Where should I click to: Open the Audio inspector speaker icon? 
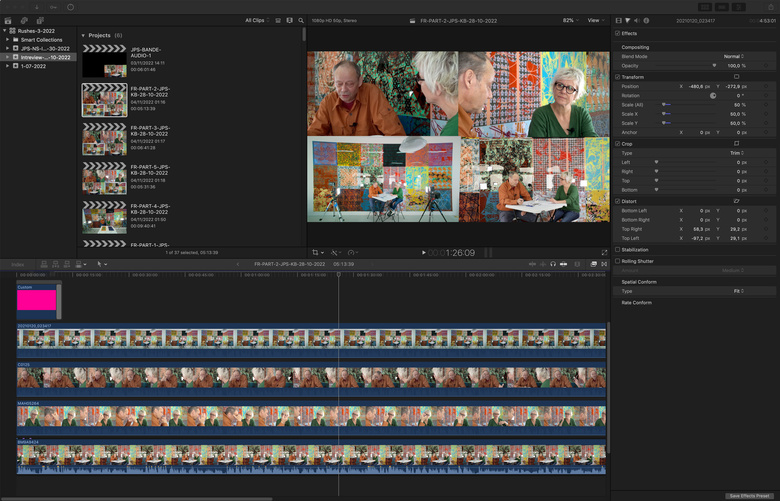click(637, 20)
